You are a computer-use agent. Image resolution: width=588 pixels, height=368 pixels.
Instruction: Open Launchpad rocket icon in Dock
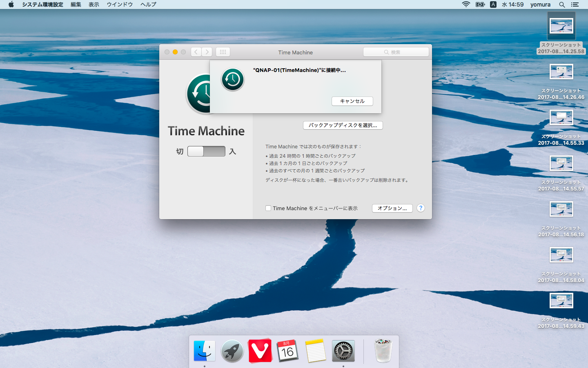(232, 351)
